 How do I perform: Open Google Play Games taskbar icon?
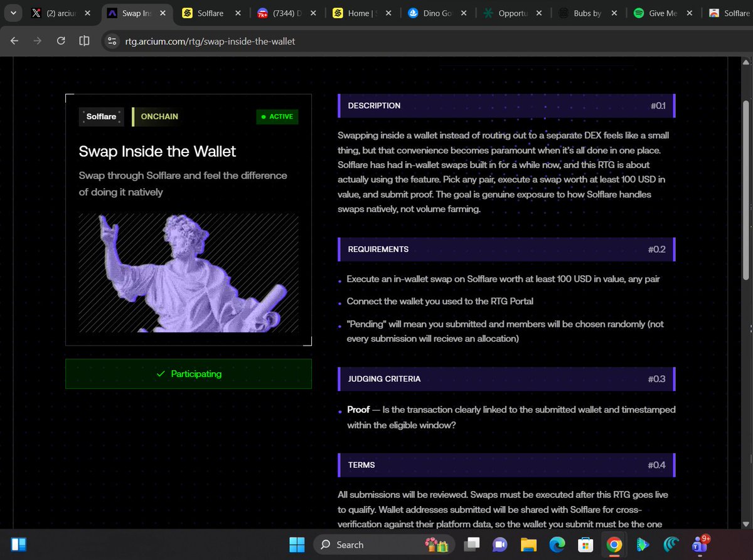point(642,544)
